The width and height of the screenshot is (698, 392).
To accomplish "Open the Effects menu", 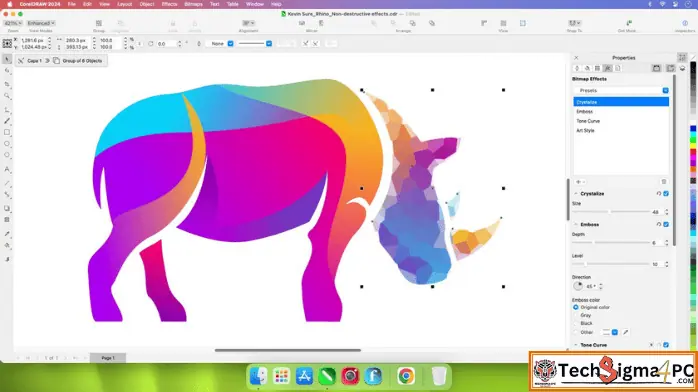I will (169, 4).
